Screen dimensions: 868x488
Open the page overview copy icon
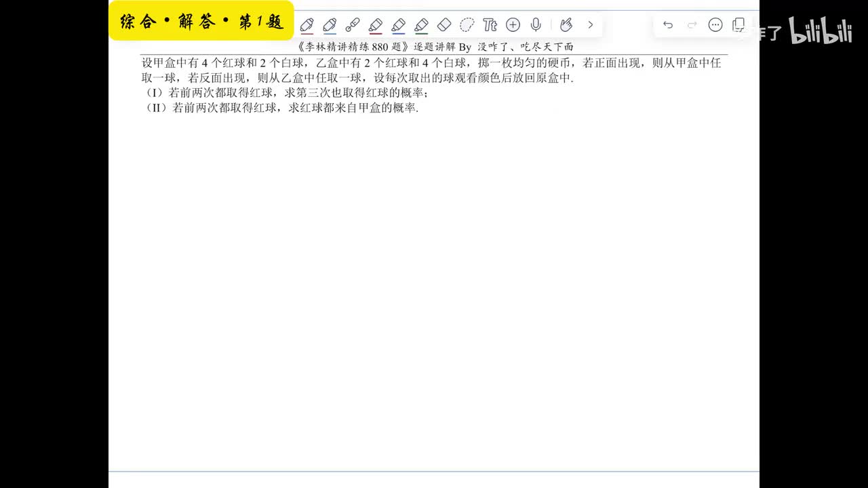[x=739, y=25]
